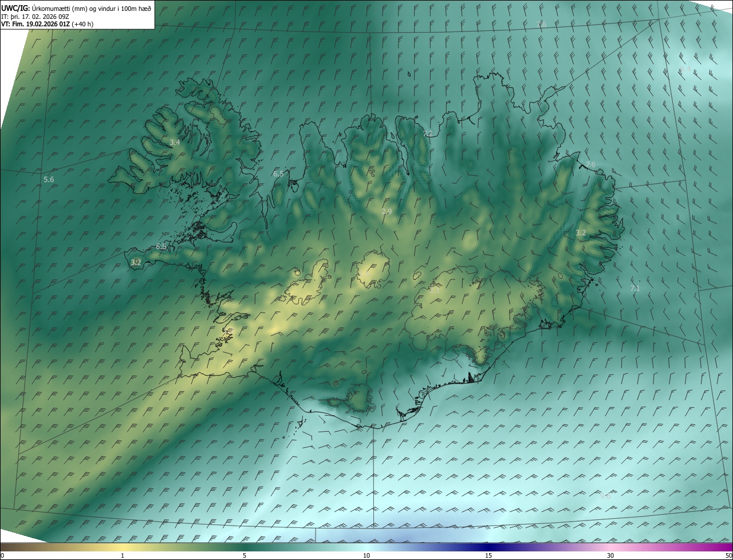Click the colorbar tick label "50"
Image resolution: width=733 pixels, height=560 pixels.
[728, 555]
